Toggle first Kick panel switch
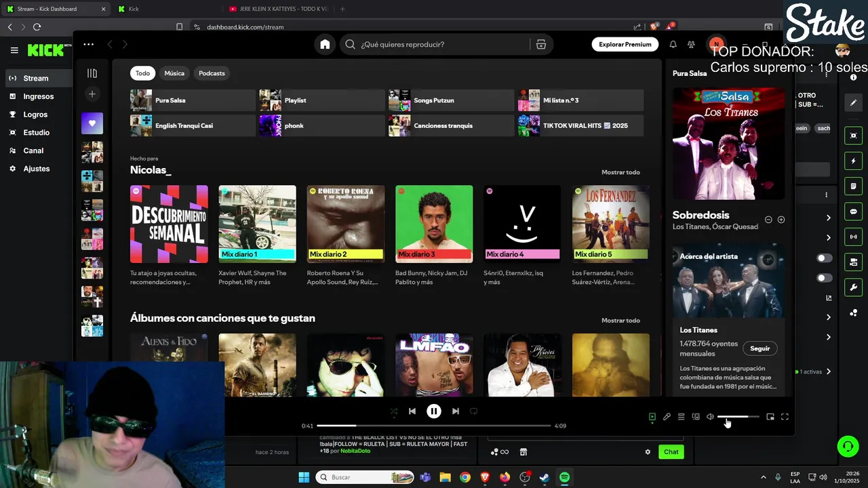The image size is (868, 488). (824, 258)
